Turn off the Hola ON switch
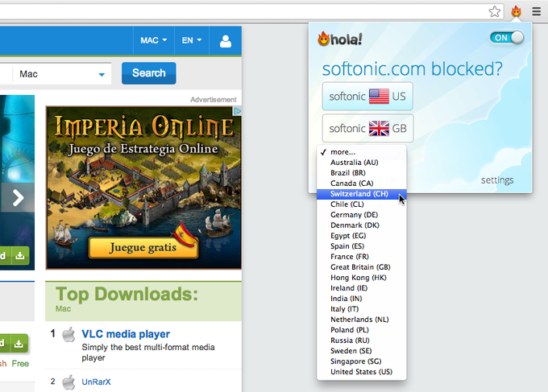Viewport: 548px width, 392px height. (x=507, y=37)
